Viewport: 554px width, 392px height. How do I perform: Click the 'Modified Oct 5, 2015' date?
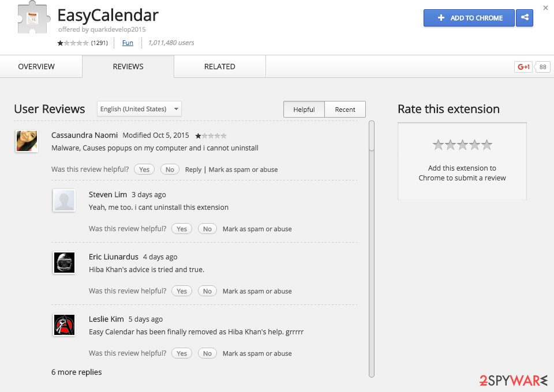coord(156,135)
